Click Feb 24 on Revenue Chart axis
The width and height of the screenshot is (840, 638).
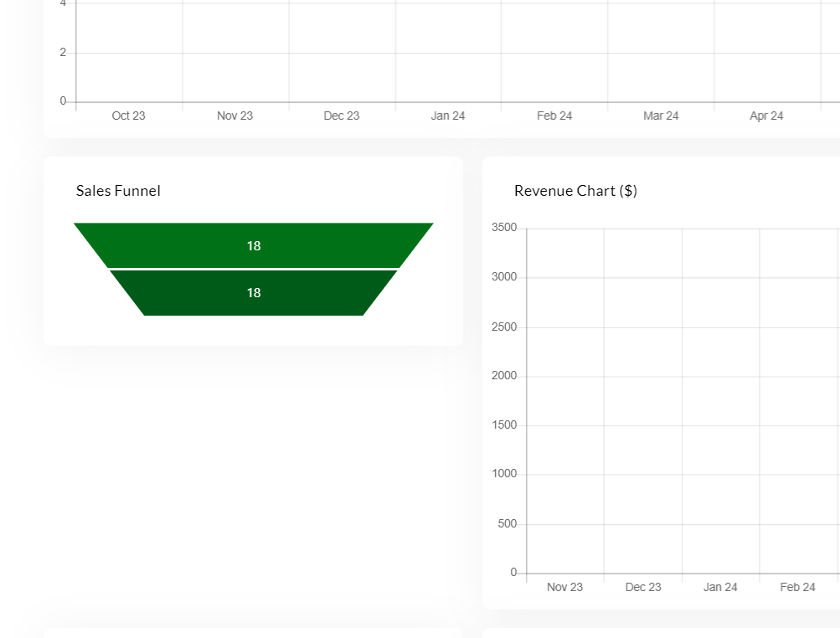tap(797, 587)
